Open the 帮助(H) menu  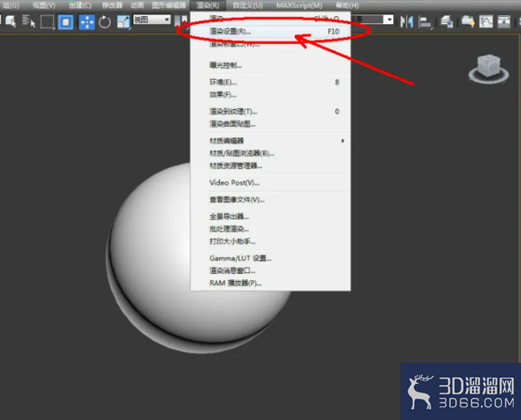tap(347, 6)
